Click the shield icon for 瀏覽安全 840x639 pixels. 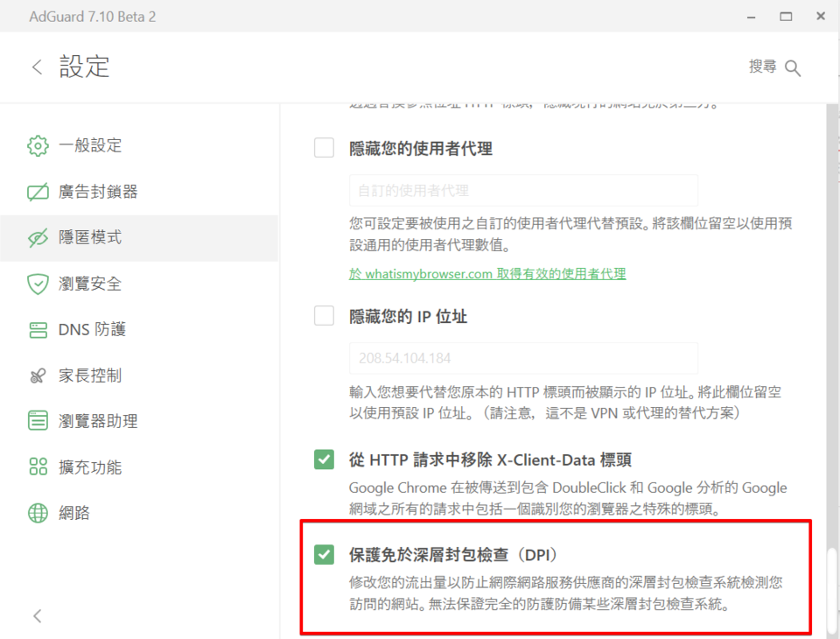[x=38, y=284]
